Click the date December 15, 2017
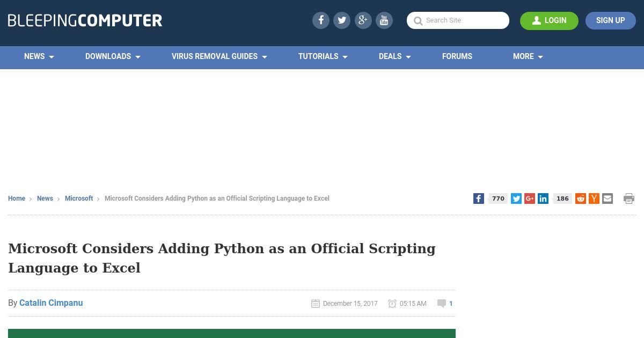Image resolution: width=644 pixels, height=338 pixels. point(350,304)
